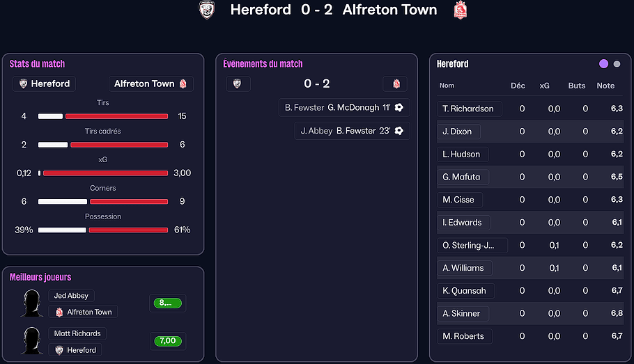
Task: Click the Alfreton crest icon in the events panel
Action: coord(396,84)
